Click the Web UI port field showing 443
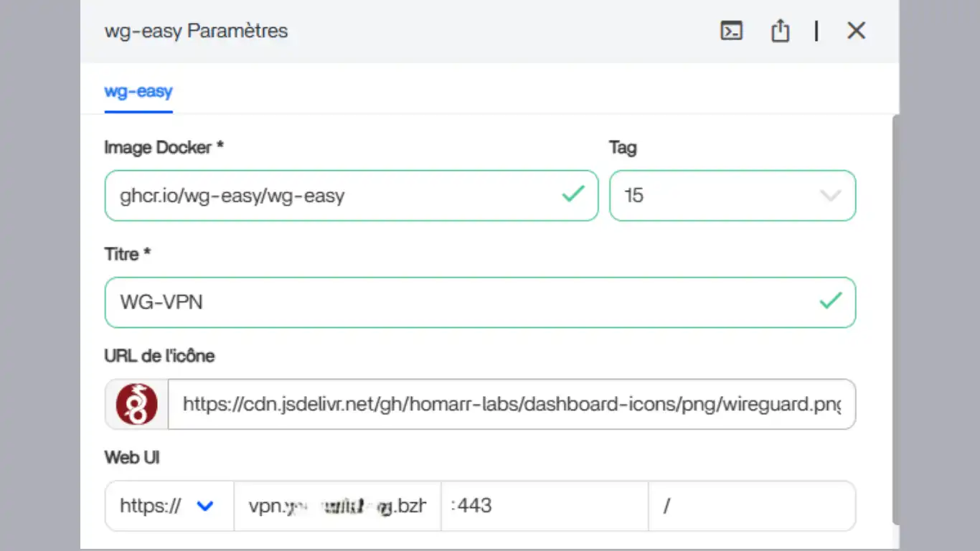The height and width of the screenshot is (551, 980). click(544, 506)
